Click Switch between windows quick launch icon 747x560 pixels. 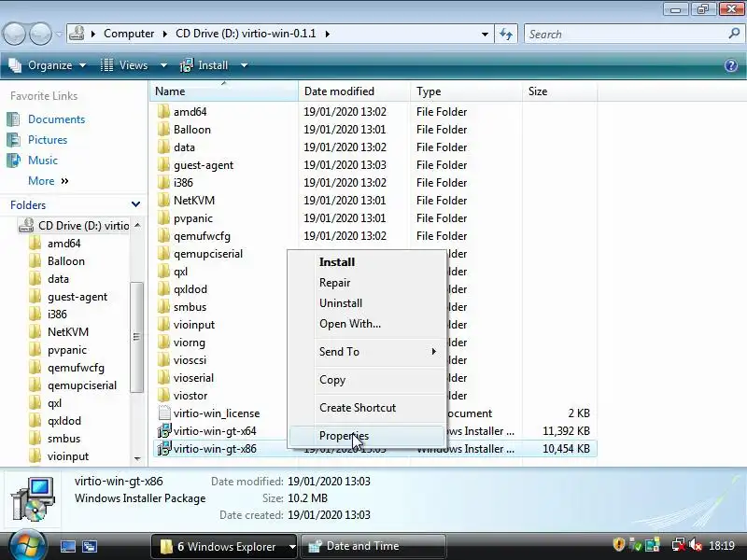coord(89,546)
